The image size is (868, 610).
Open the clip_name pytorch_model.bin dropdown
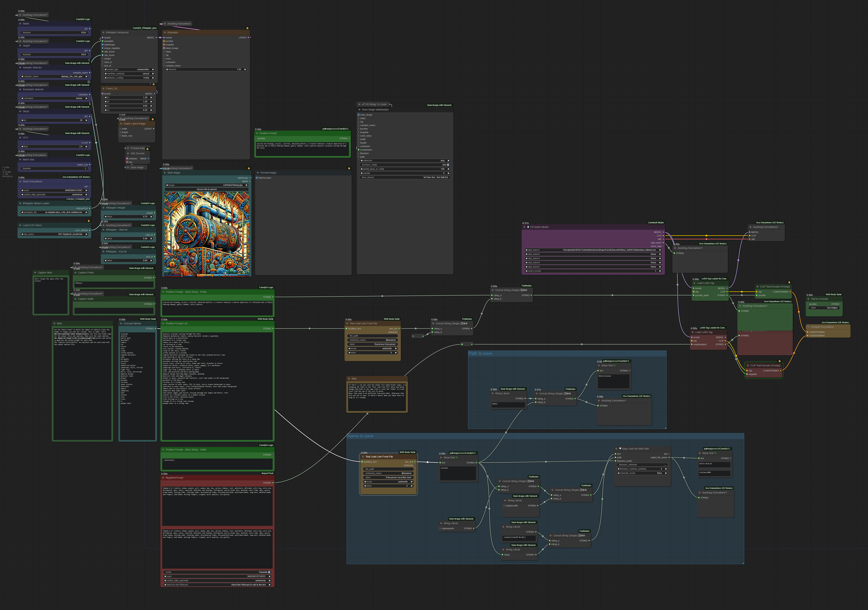[54, 234]
